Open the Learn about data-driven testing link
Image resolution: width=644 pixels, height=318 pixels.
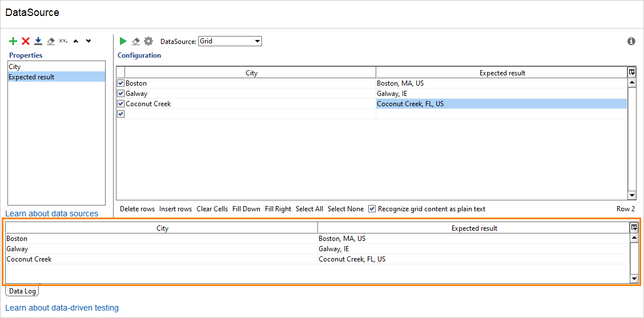pos(62,308)
